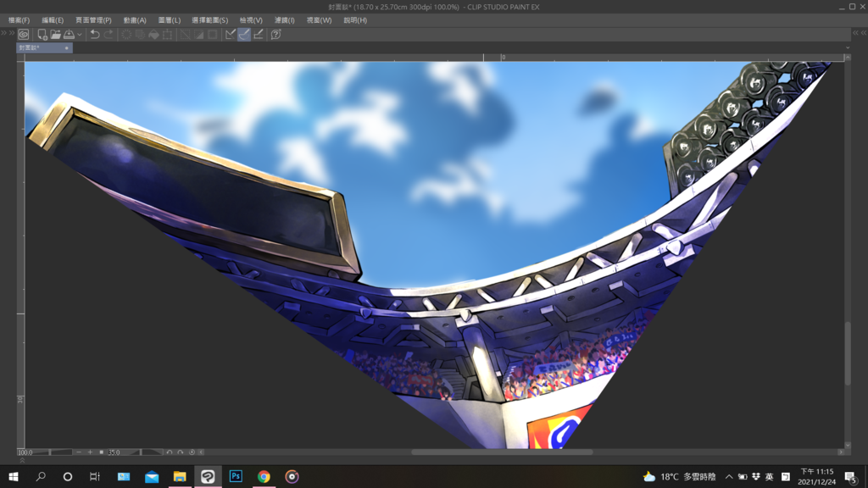Switch to Photoshop on taskbar

tap(236, 476)
